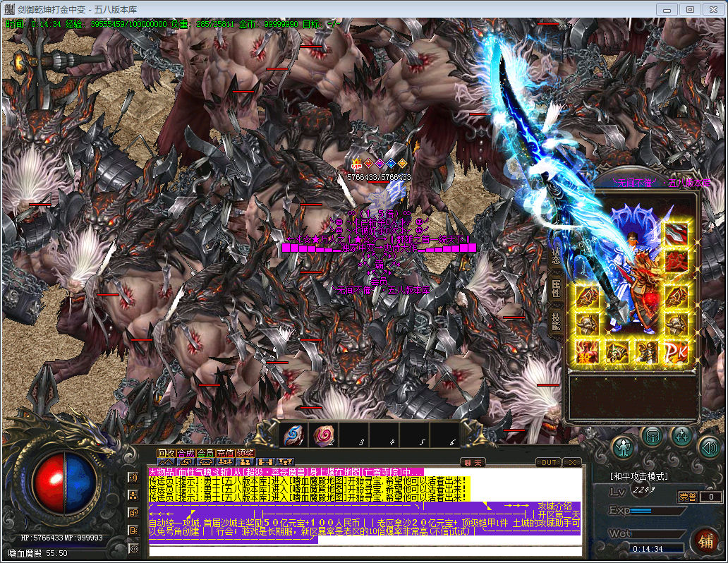Click the Wet weight bar
Screen dimensions: 728x563
pyautogui.click(x=659, y=534)
